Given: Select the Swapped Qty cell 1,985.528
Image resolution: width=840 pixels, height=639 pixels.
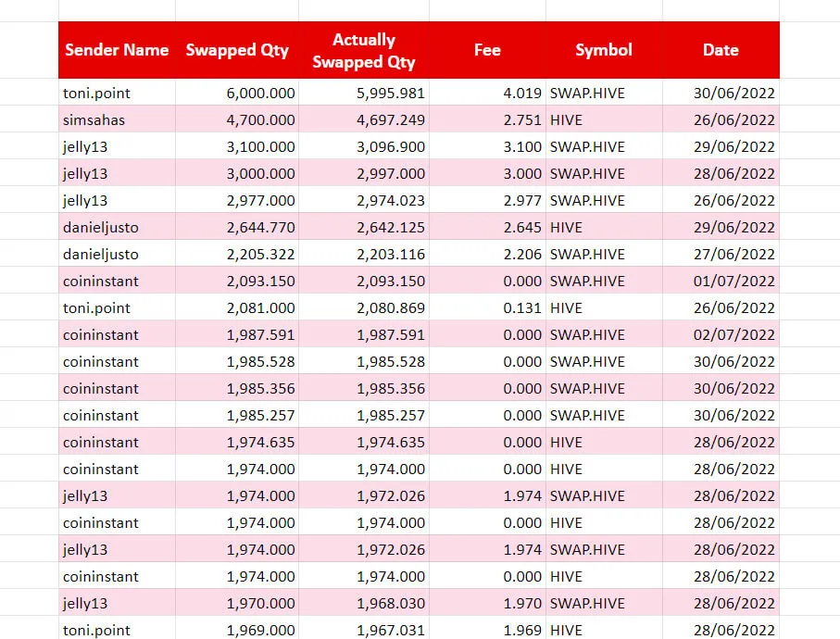Looking at the screenshot, I should (x=237, y=360).
